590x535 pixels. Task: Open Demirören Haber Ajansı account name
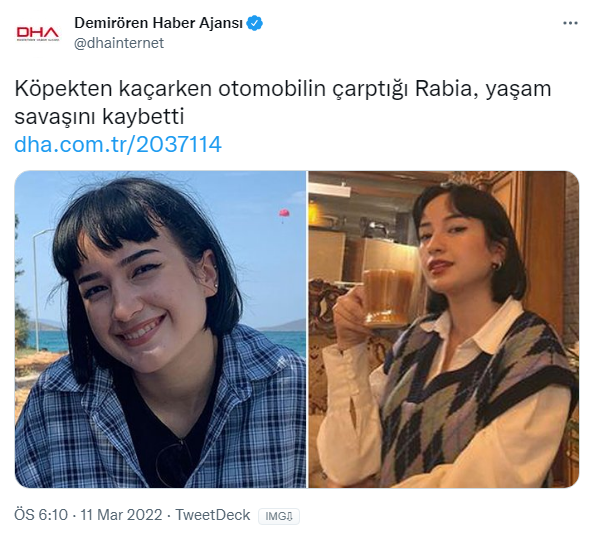pos(158,23)
